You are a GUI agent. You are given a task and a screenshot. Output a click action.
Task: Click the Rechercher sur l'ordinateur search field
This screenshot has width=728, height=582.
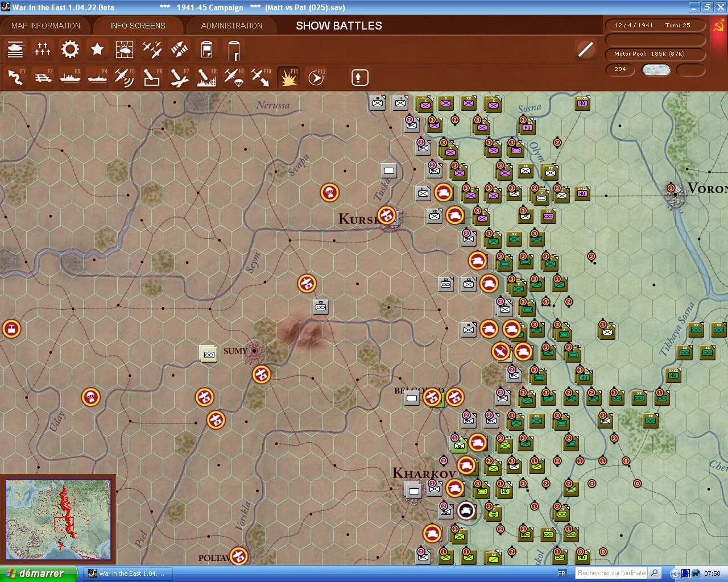(x=612, y=573)
